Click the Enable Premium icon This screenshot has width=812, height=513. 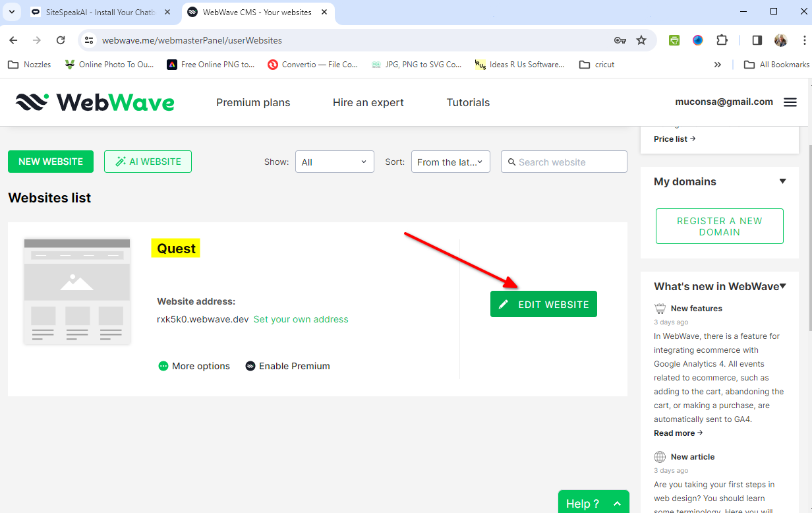tap(250, 366)
